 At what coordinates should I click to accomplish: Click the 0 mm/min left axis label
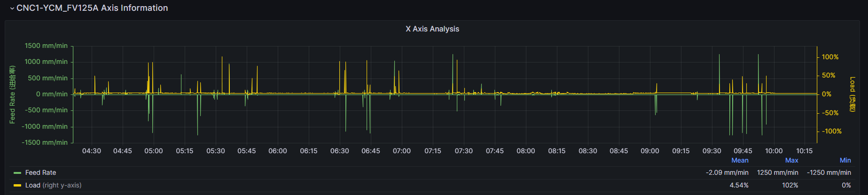[x=52, y=94]
